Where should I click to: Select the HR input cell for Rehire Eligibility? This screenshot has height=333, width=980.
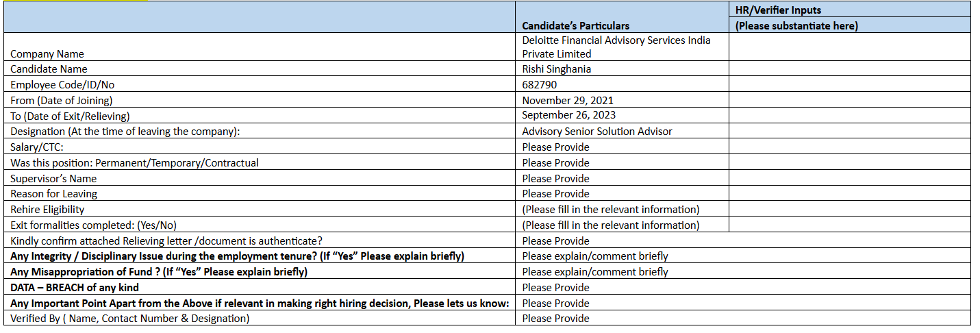pyautogui.click(x=849, y=209)
